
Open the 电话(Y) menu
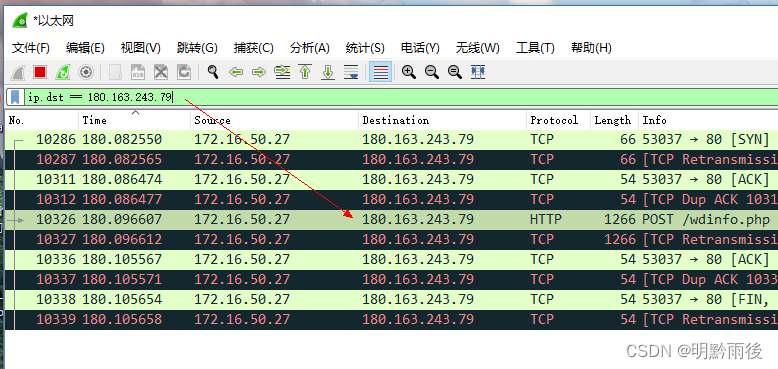(420, 48)
